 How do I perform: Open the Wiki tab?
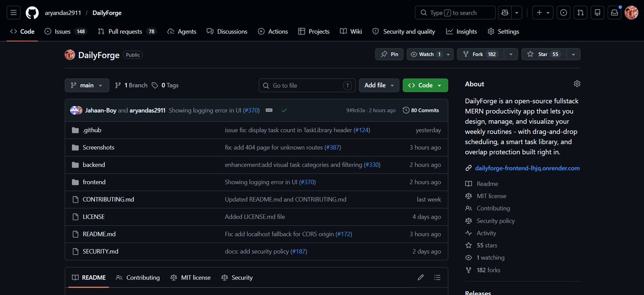[351, 32]
